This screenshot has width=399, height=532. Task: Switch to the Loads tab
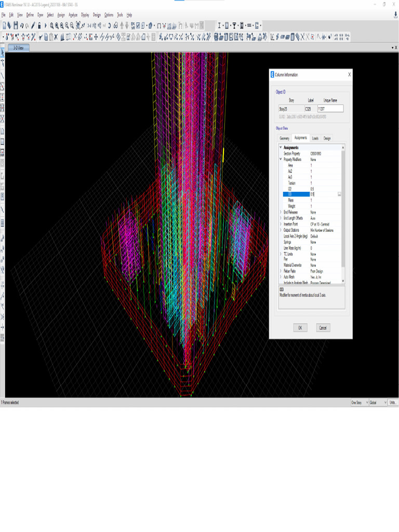315,138
